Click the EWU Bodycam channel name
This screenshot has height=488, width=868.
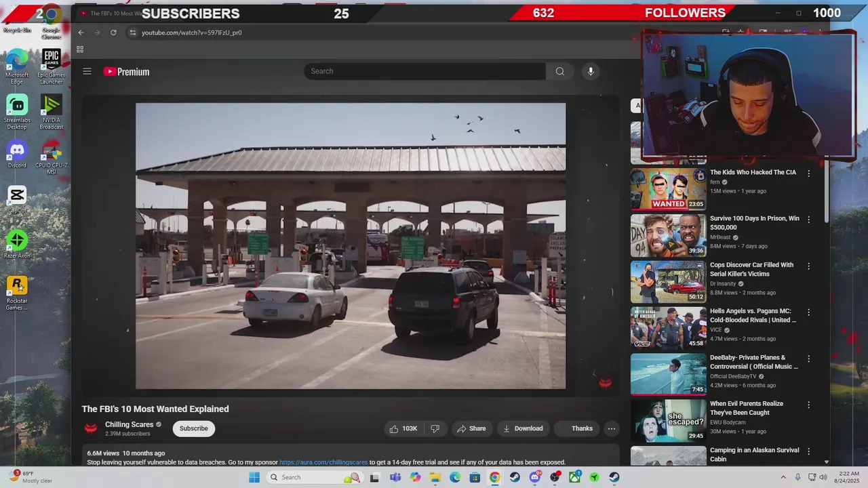pyautogui.click(x=727, y=422)
